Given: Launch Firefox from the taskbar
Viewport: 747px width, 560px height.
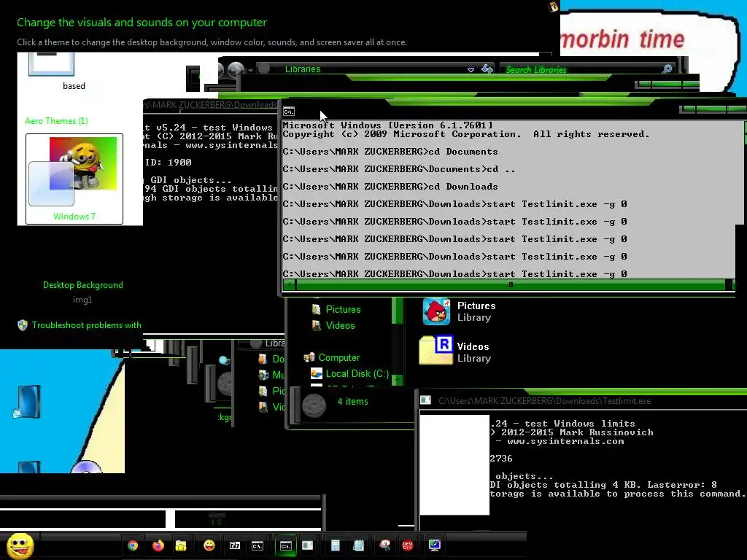Looking at the screenshot, I should point(158,545).
